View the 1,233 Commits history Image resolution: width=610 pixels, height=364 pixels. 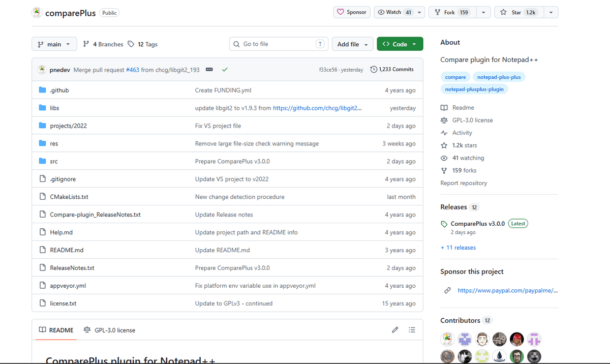click(x=392, y=69)
